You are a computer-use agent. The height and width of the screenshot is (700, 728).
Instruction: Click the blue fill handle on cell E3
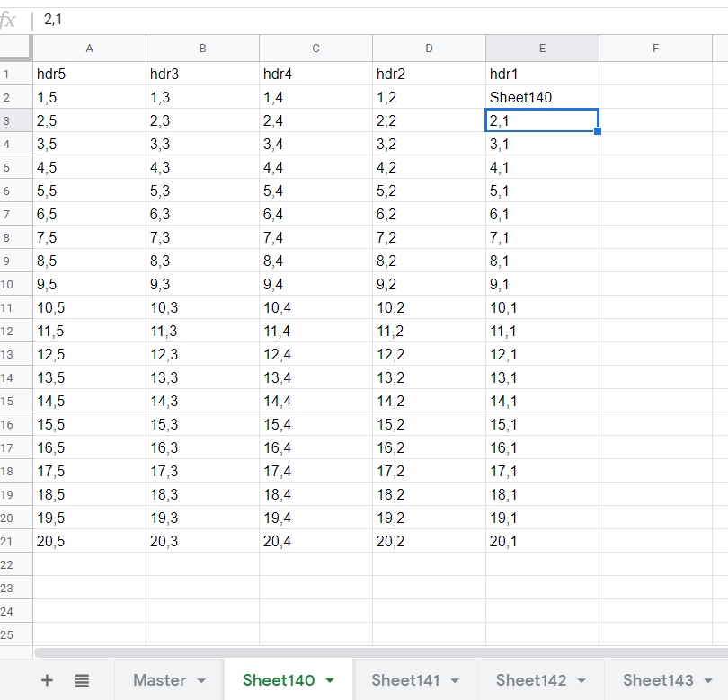[598, 131]
